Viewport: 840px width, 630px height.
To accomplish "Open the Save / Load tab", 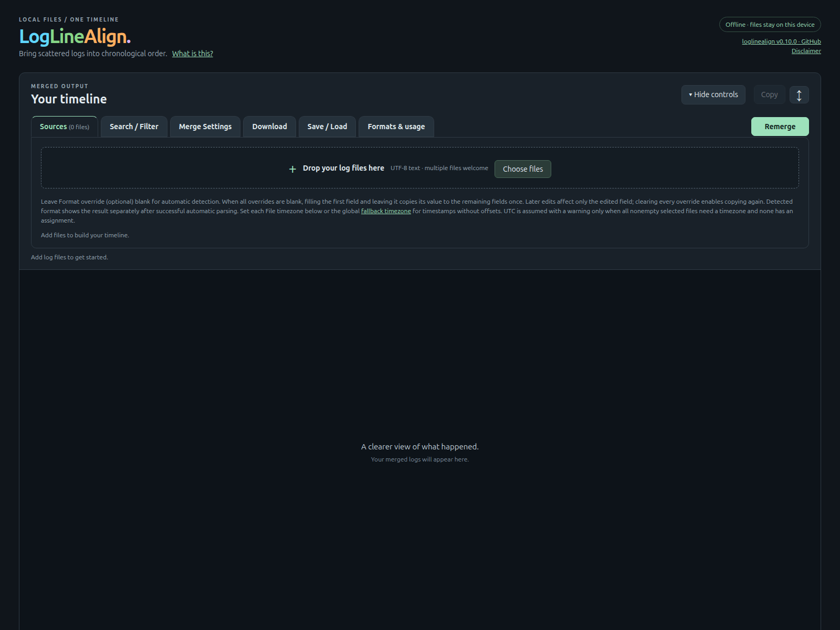I will [x=327, y=127].
